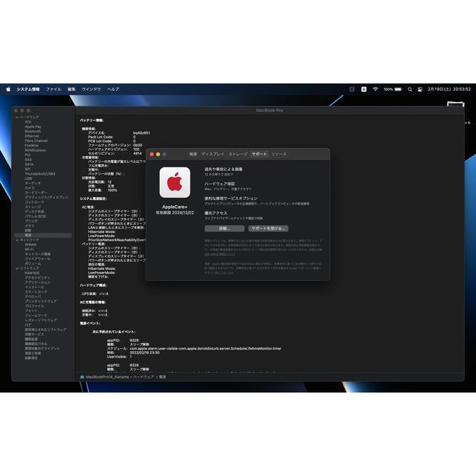Select PCI in the sidebar
Image resolution: width=476 pixels, height=476 pixels.
click(x=28, y=155)
